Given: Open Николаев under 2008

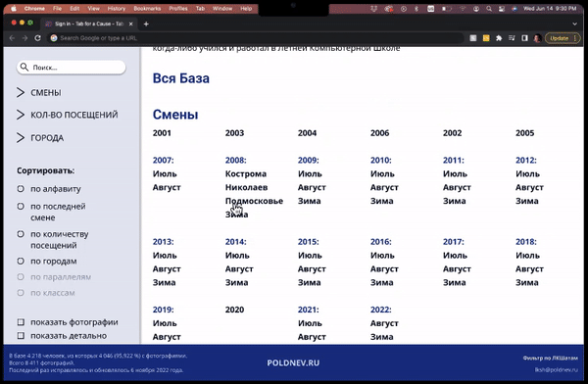Looking at the screenshot, I should click(246, 187).
